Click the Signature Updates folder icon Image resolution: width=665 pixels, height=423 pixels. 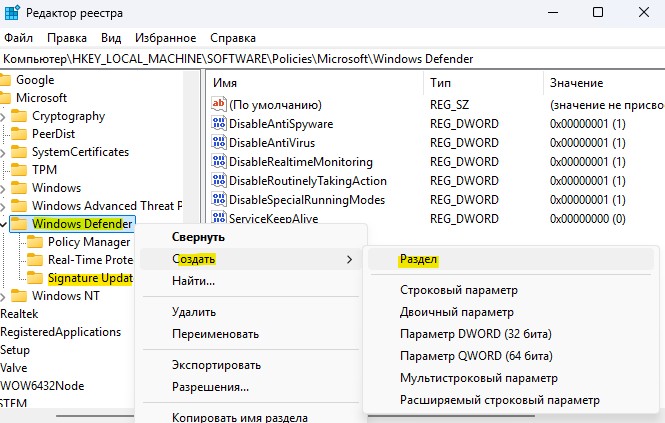pos(35,278)
